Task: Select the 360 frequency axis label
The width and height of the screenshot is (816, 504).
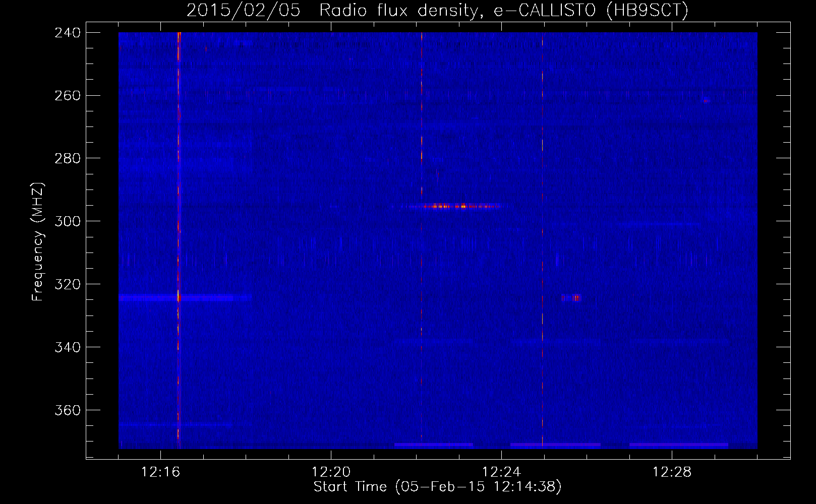Action: coord(67,410)
